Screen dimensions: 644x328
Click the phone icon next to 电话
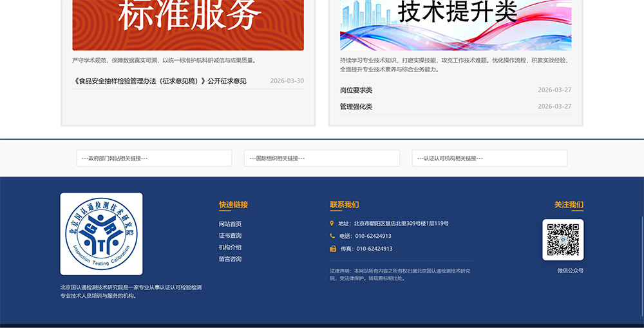click(332, 236)
